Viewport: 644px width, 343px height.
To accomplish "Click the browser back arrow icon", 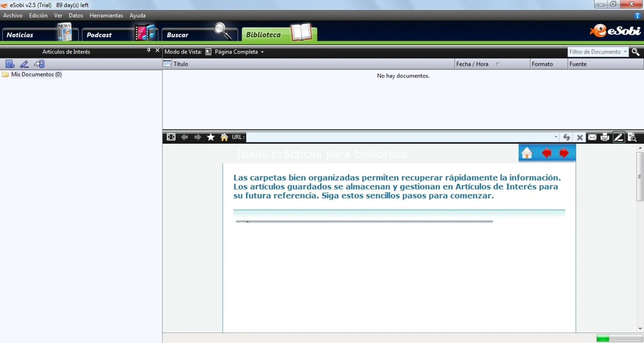I will pos(184,137).
